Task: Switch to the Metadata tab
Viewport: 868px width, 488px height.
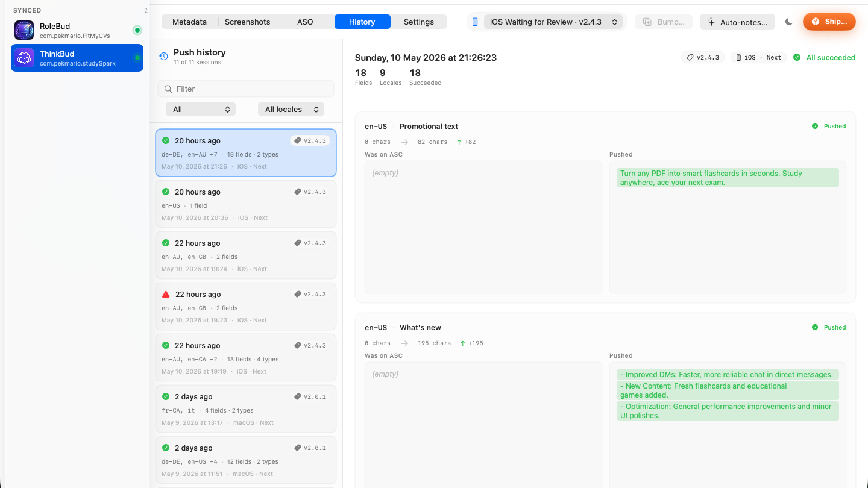Action: tap(189, 22)
